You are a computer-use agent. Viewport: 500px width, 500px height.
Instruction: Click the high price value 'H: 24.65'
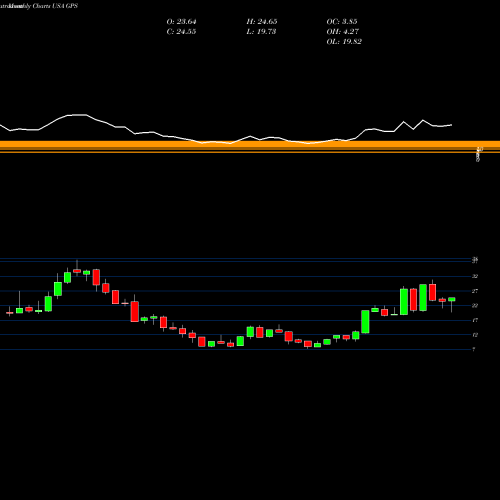(262, 22)
